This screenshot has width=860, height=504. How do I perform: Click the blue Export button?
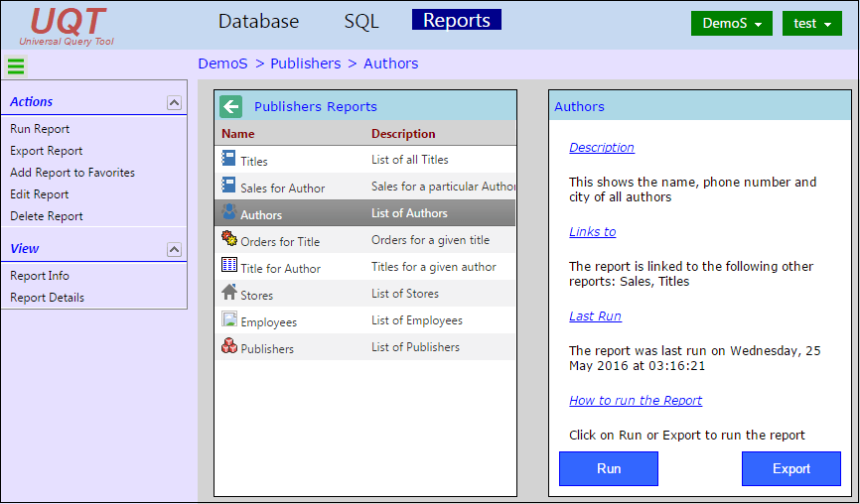pos(791,469)
